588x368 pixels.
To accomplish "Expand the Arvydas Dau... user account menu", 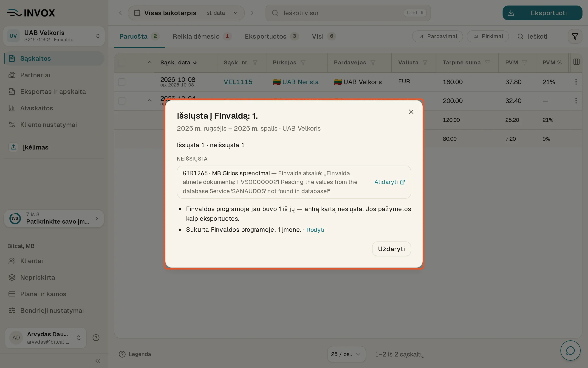I will pyautogui.click(x=46, y=338).
